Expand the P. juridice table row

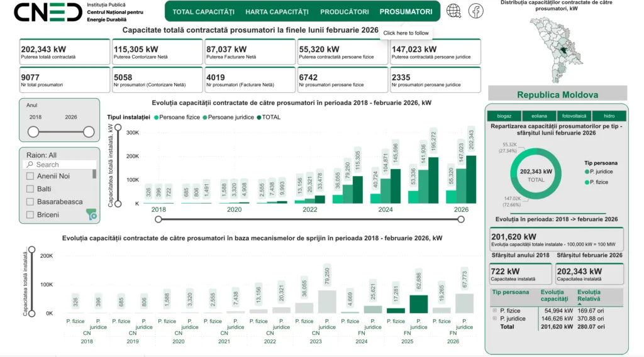pos(494,319)
